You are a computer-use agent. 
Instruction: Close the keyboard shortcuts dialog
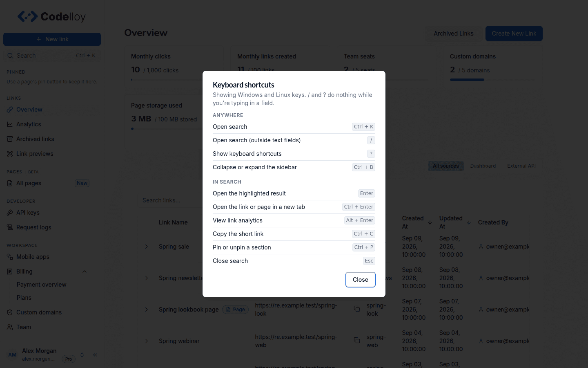[x=360, y=280]
